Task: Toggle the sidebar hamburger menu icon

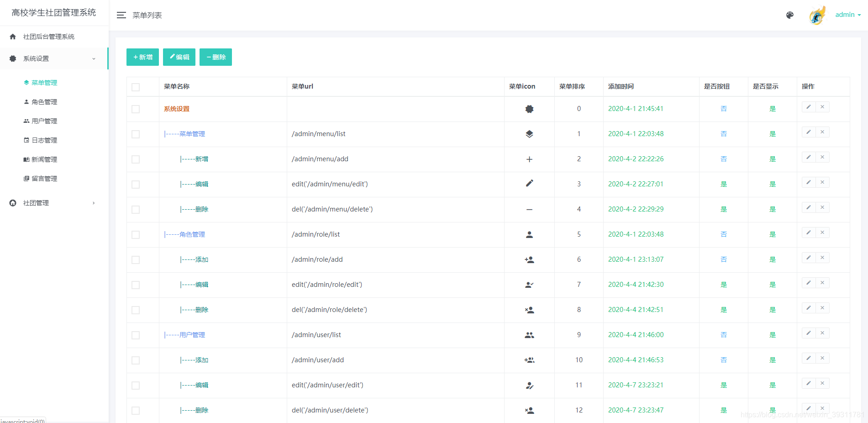Action: coord(121,15)
